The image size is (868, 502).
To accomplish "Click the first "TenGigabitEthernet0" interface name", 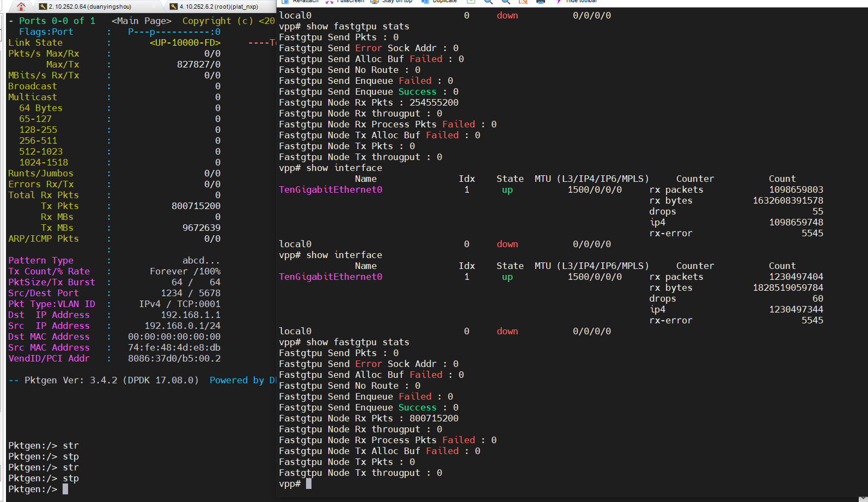I will [x=331, y=189].
